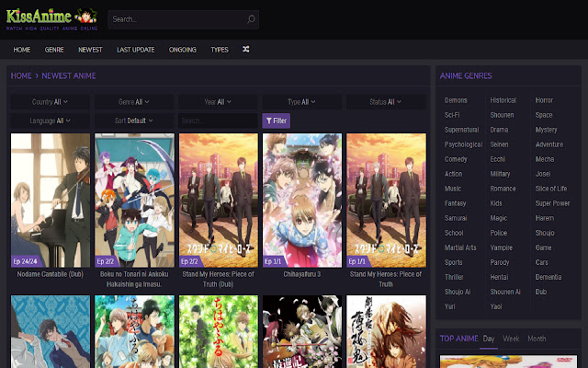This screenshot has height=368, width=588.
Task: Open Boku no Tonari ni Ankoku poster
Action: 134,201
